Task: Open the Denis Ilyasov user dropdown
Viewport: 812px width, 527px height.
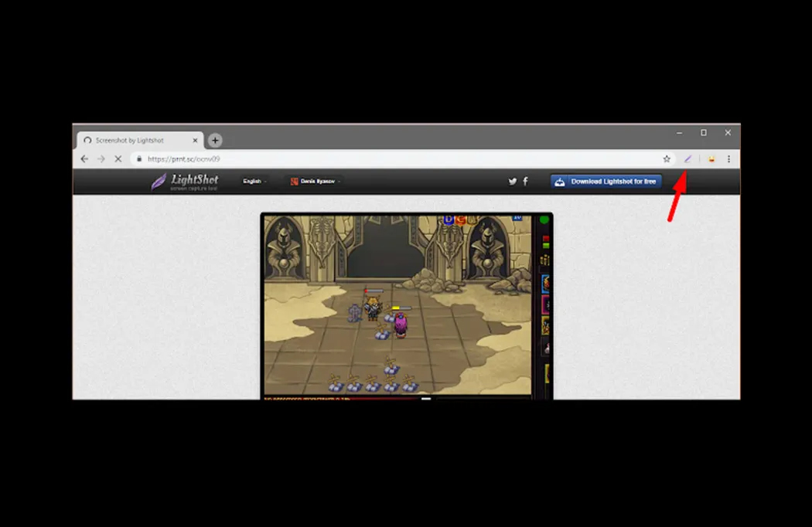Action: pos(315,181)
